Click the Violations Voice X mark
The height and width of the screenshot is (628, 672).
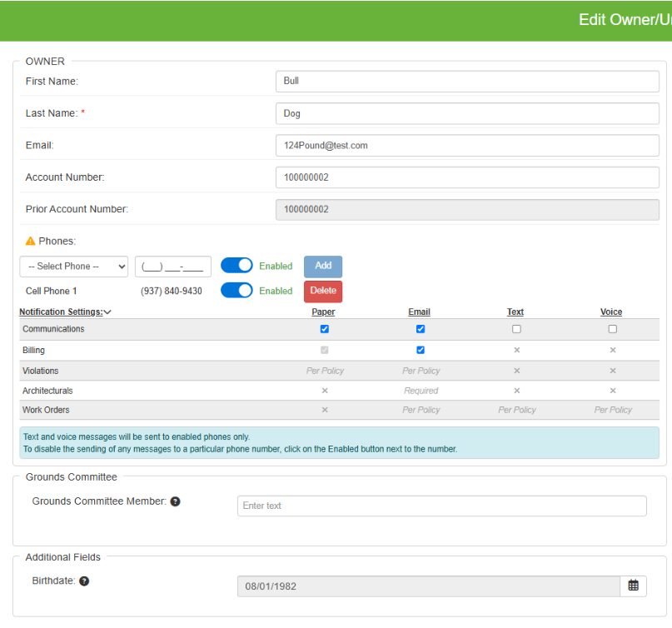613,371
